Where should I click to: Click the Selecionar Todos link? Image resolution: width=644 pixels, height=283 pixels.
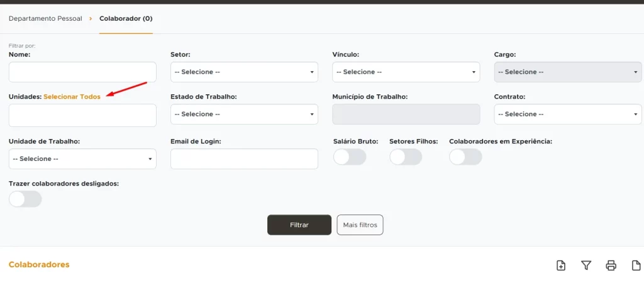[x=72, y=97]
